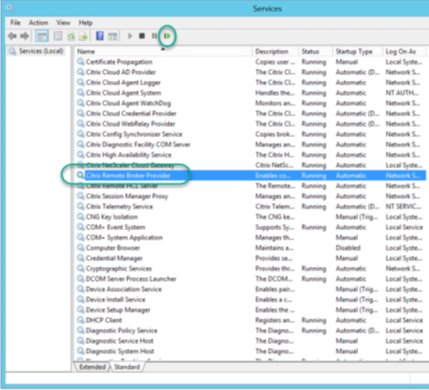This screenshot has width=429, height=390.
Task: Click the gear icon beside Certificate Propagation
Action: pyautogui.click(x=80, y=62)
